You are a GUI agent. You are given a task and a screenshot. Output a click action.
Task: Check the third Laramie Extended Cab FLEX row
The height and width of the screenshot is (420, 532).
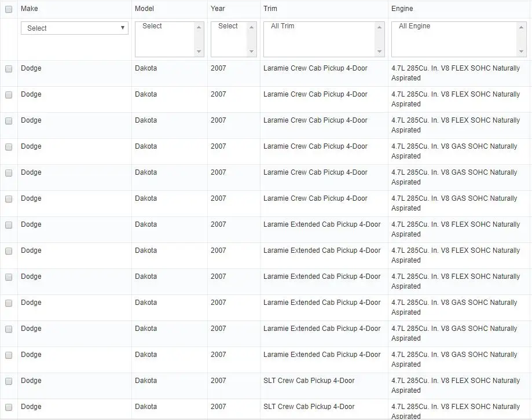point(9,277)
